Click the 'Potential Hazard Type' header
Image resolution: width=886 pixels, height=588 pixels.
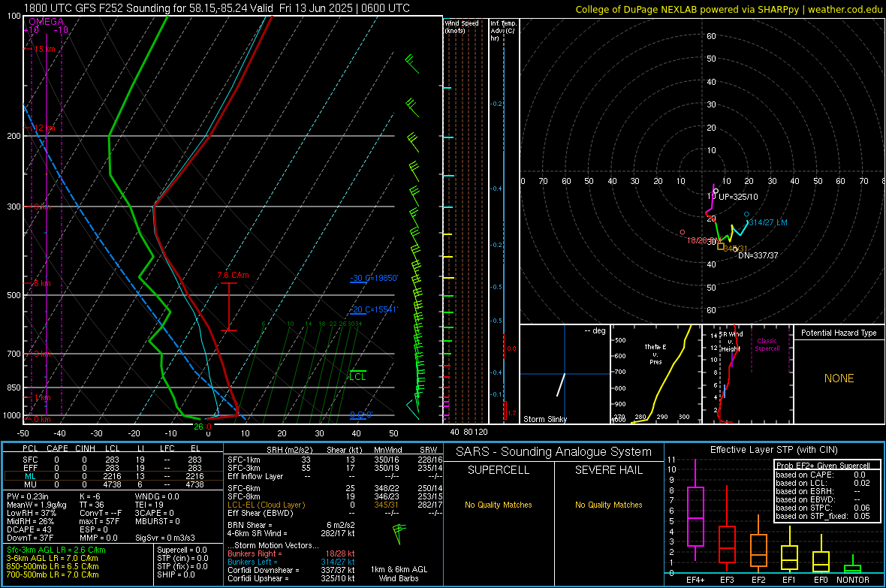pos(839,333)
